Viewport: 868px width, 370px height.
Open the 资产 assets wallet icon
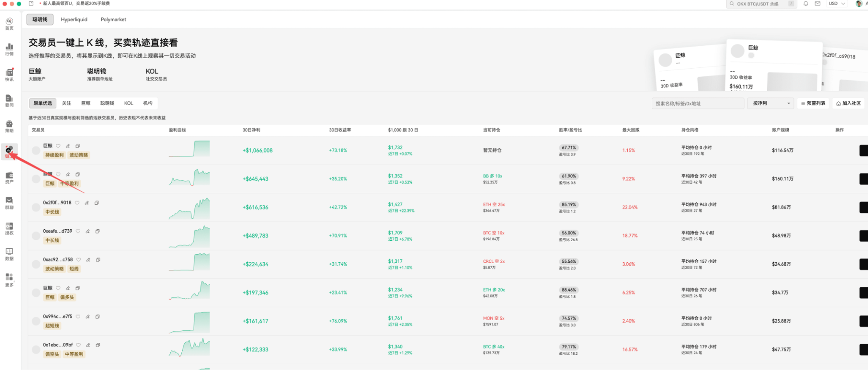9,177
